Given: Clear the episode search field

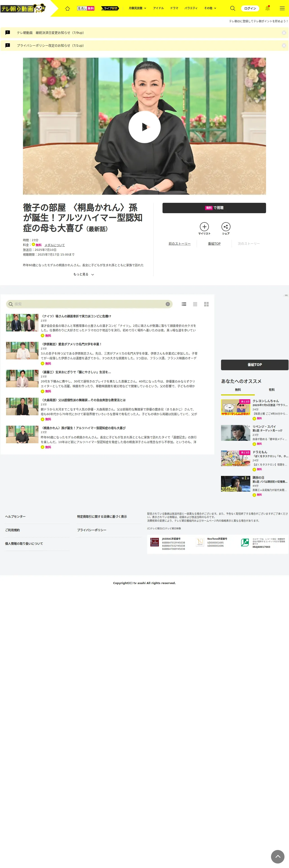Looking at the screenshot, I should [x=167, y=304].
